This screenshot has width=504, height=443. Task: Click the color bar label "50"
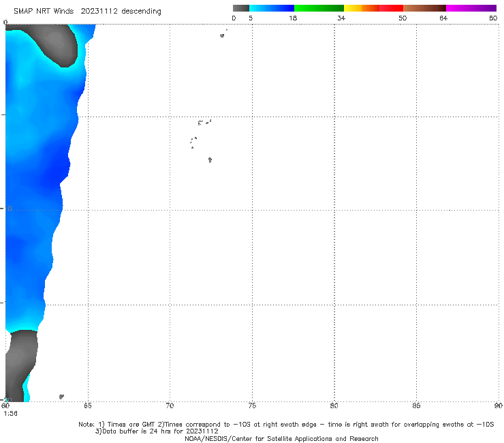pos(403,18)
